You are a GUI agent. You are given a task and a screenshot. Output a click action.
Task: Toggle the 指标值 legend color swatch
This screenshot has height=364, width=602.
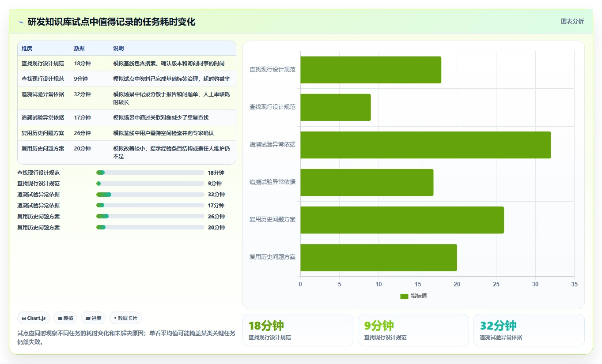tap(404, 296)
